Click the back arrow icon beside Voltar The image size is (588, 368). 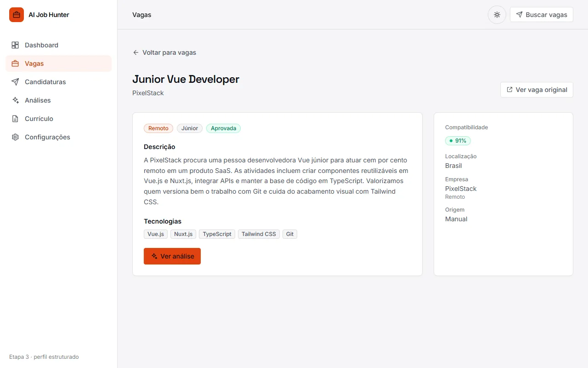click(x=136, y=52)
